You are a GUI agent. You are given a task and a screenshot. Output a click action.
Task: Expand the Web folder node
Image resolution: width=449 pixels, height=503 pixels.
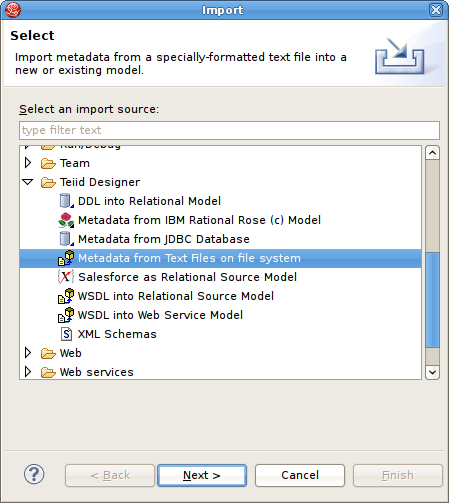pyautogui.click(x=28, y=353)
